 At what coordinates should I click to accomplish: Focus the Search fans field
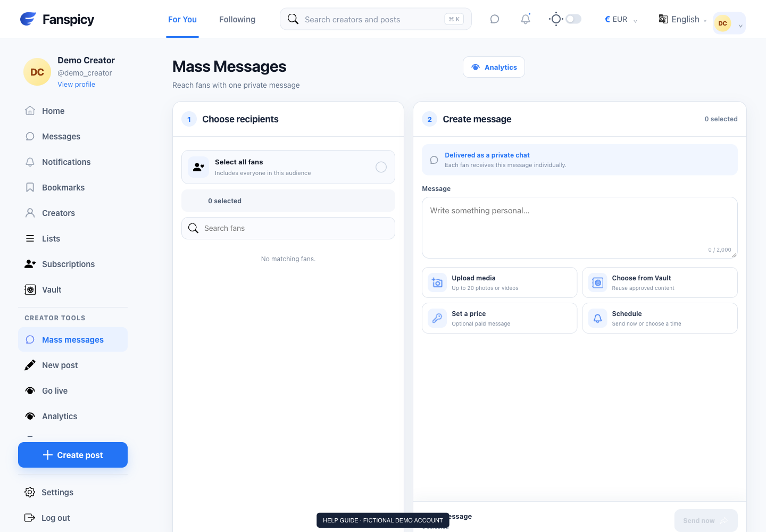click(x=288, y=228)
